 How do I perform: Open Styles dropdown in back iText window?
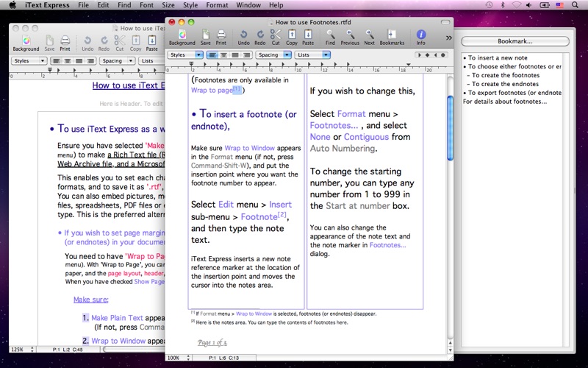click(x=29, y=61)
